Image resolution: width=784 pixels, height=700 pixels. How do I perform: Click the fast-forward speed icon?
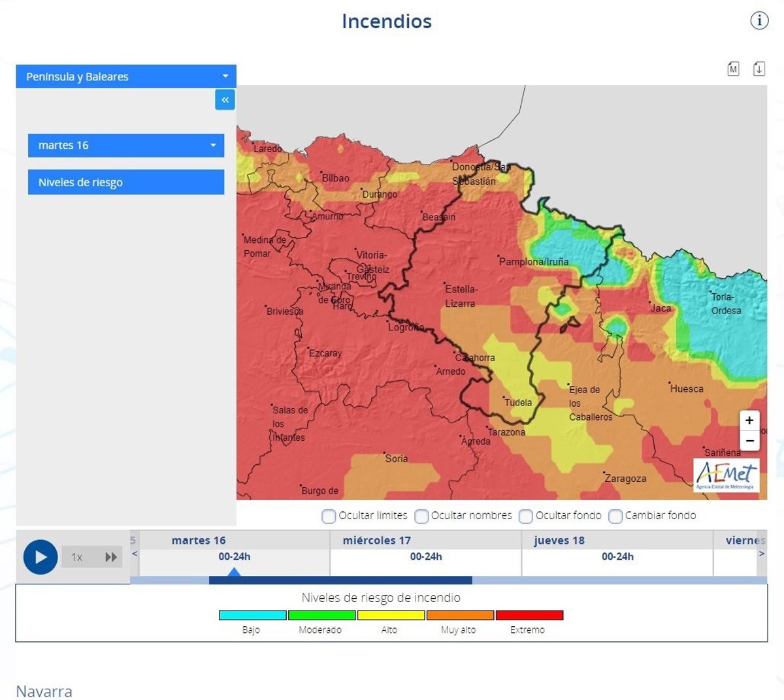coord(111,557)
